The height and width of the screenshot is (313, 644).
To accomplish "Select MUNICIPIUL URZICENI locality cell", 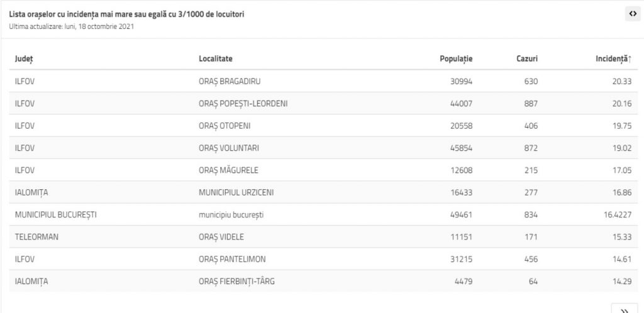I will (236, 192).
